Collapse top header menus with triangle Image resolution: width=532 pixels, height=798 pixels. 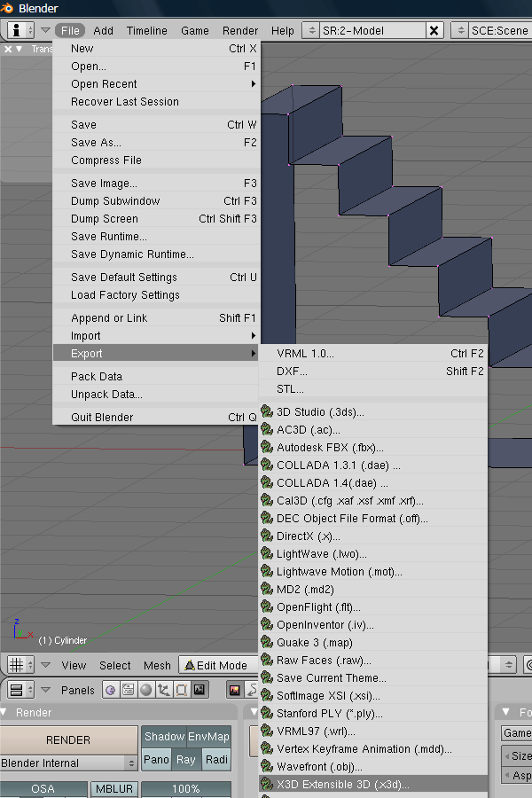tap(46, 30)
